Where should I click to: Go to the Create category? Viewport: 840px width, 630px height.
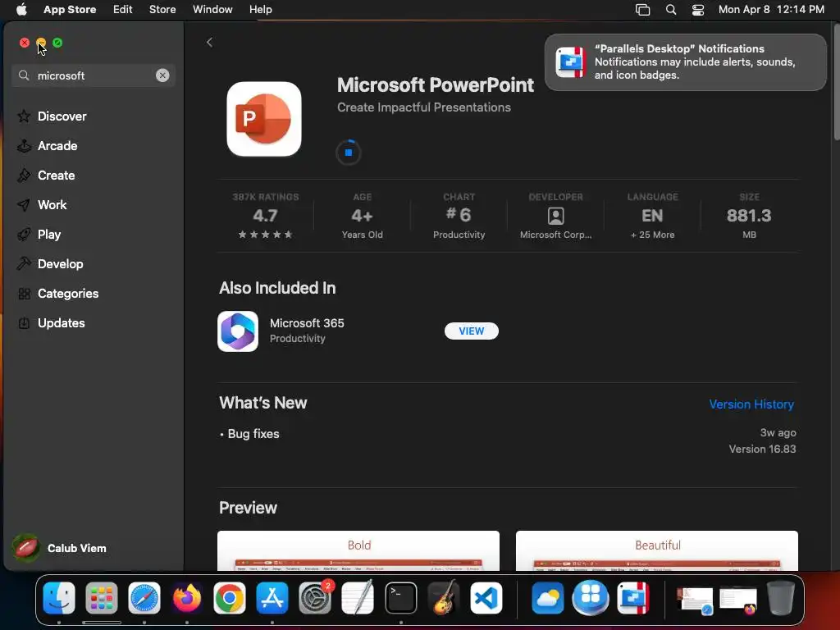pyautogui.click(x=46, y=176)
